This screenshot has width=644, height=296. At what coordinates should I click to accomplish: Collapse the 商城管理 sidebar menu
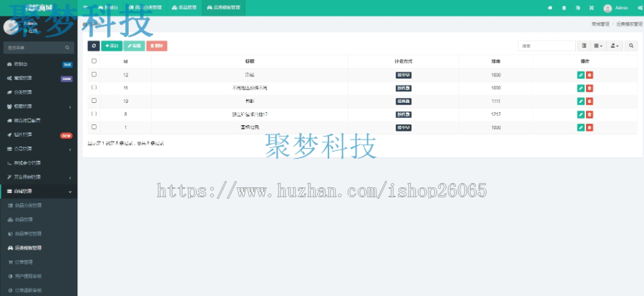(39, 192)
